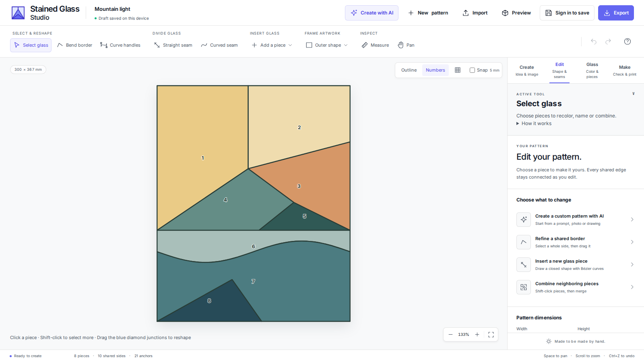The image size is (644, 362).
Task: Click the fit to screen icon
Action: click(491, 335)
